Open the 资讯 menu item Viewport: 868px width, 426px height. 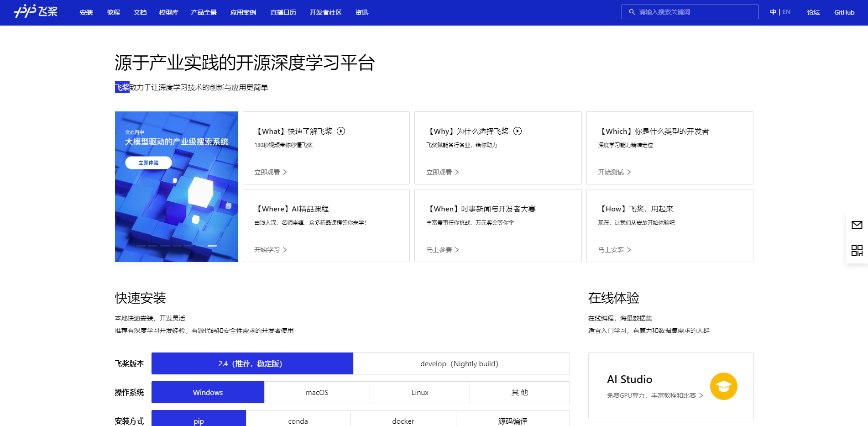tap(362, 12)
